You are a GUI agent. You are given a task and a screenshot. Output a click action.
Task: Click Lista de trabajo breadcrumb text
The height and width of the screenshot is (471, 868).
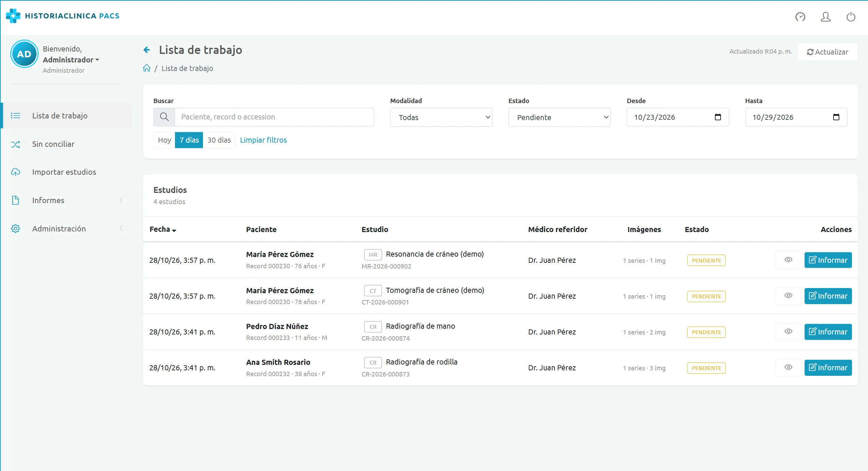187,68
